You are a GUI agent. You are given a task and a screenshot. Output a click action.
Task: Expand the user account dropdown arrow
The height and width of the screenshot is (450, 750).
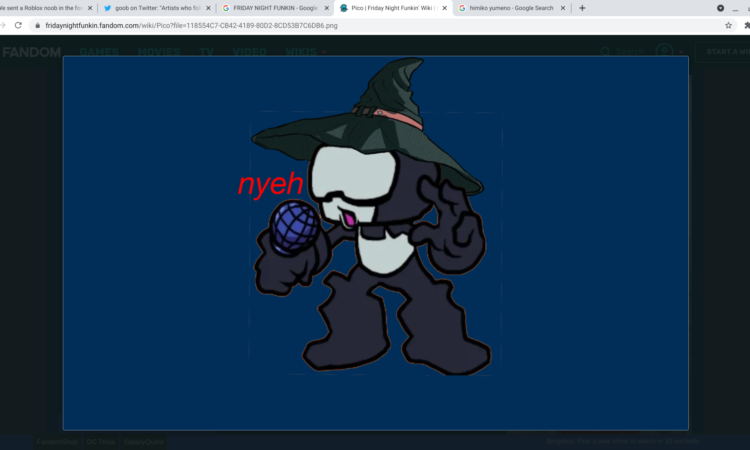[681, 52]
